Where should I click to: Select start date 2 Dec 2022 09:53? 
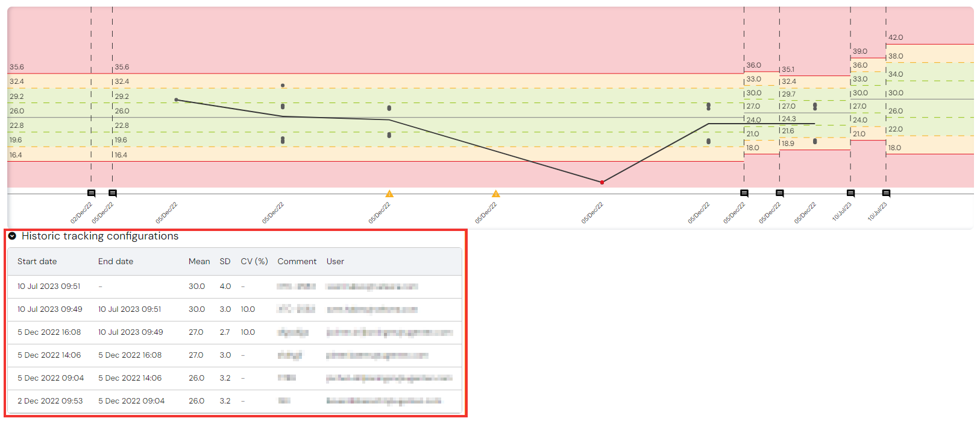pos(50,401)
